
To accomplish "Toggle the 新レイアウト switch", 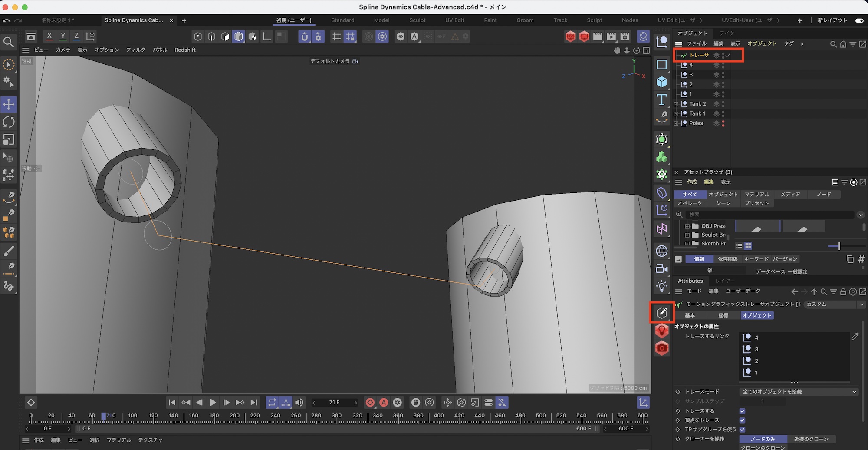I will pyautogui.click(x=859, y=20).
